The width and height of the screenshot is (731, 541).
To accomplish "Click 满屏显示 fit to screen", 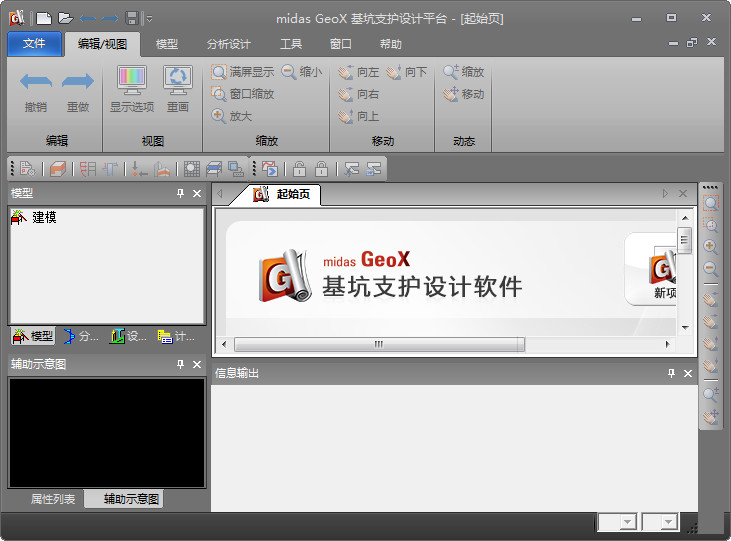I will pos(242,72).
